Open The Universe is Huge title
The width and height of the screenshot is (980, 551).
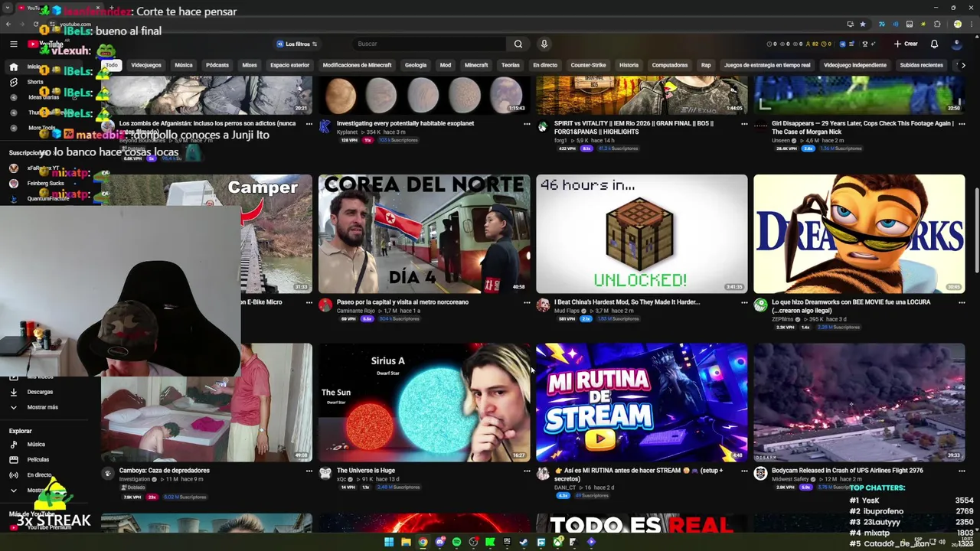point(366,471)
